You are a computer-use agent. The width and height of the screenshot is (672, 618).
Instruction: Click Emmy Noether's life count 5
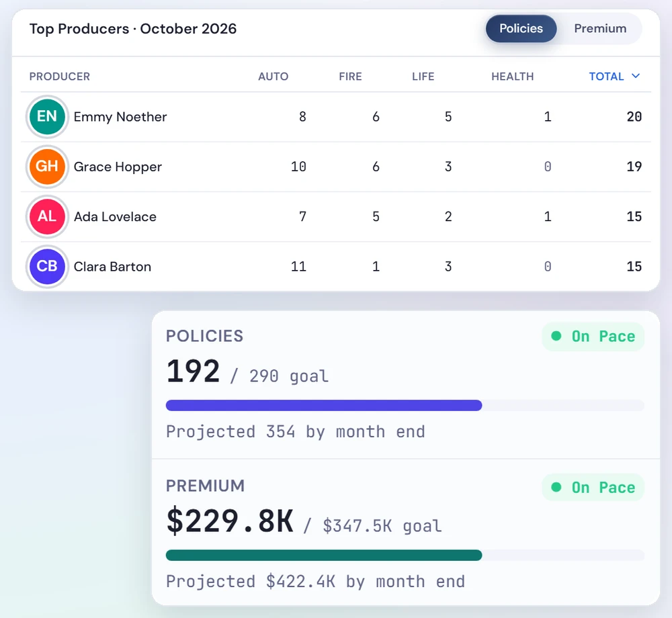pos(448,116)
